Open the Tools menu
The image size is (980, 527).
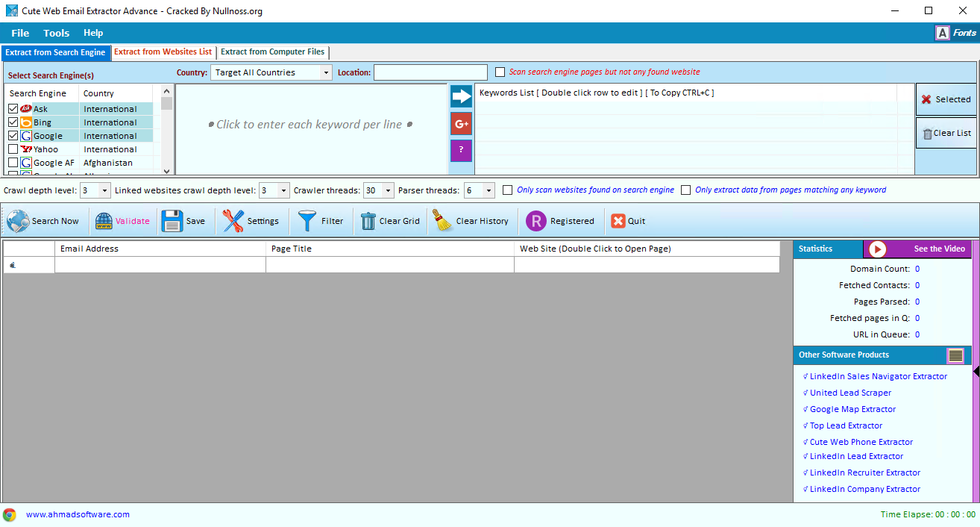(x=57, y=33)
